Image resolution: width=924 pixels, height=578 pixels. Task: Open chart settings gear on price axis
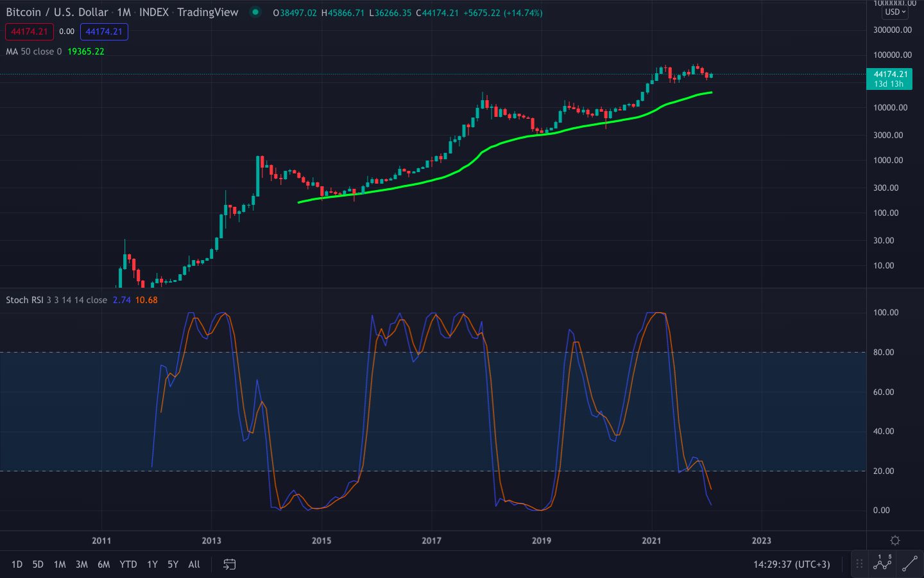[895, 541]
